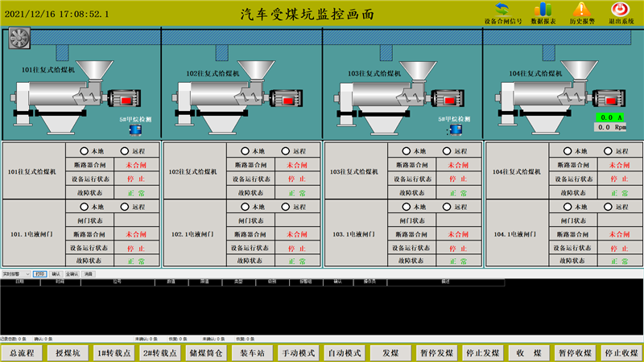Click the 设备合闸信号 icon

[x=502, y=10]
